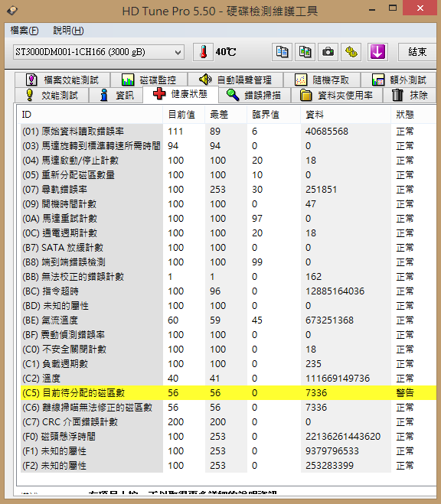This screenshot has height=504, width=441.
Task: Click the 最差 column header
Action: [x=226, y=115]
